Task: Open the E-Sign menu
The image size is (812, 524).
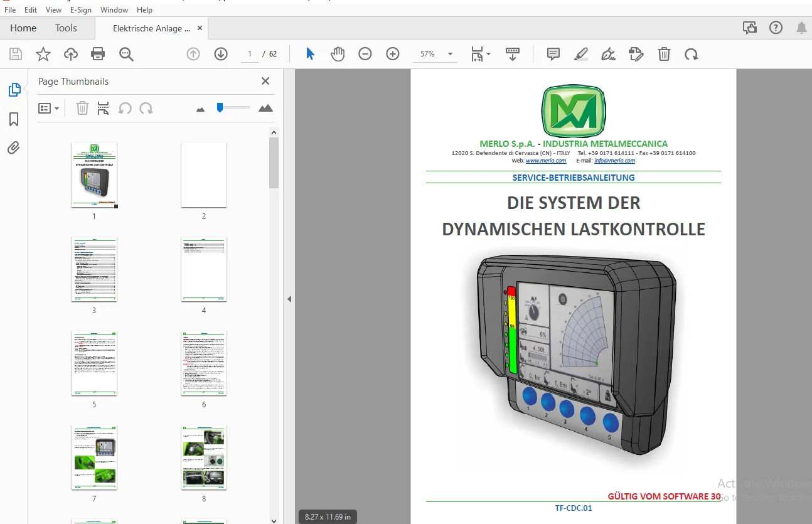Action: tap(81, 10)
